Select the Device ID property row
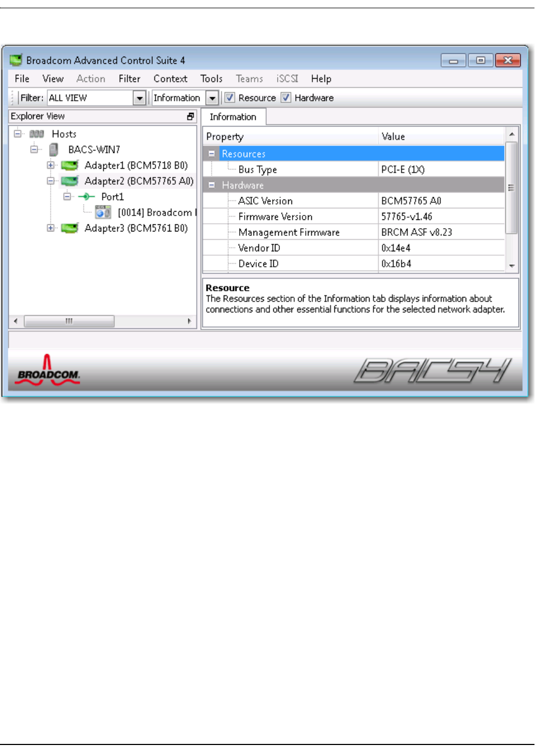 [x=354, y=264]
